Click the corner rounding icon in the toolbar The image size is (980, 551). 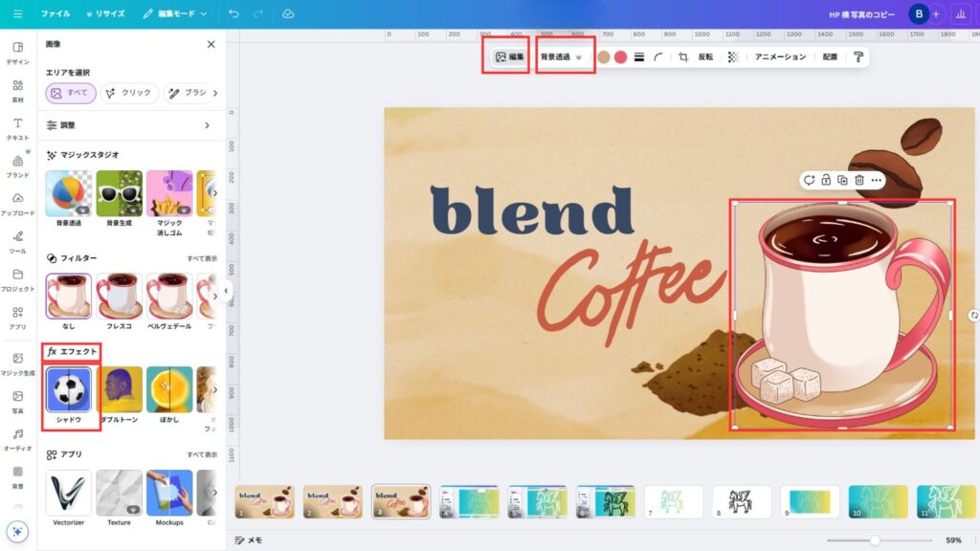click(658, 57)
